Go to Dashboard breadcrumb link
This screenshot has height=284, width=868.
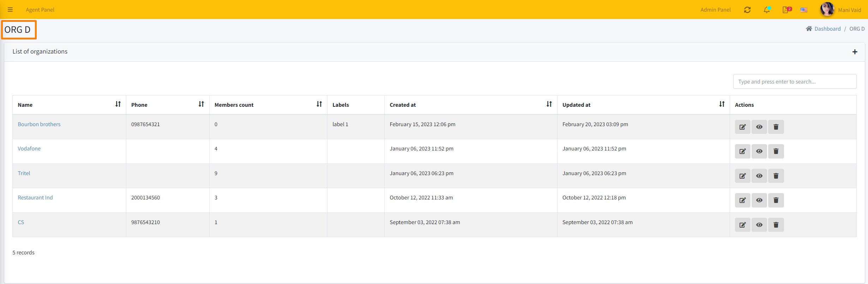click(x=827, y=29)
